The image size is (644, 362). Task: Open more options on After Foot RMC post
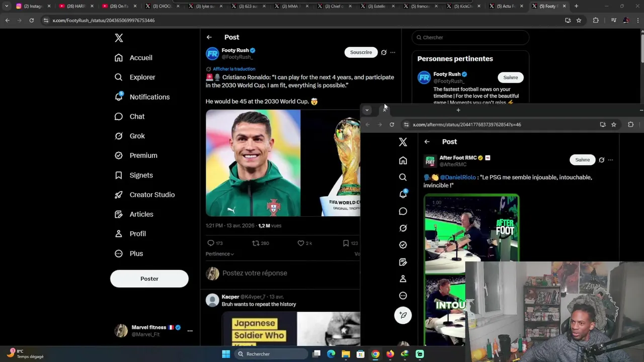point(610,160)
